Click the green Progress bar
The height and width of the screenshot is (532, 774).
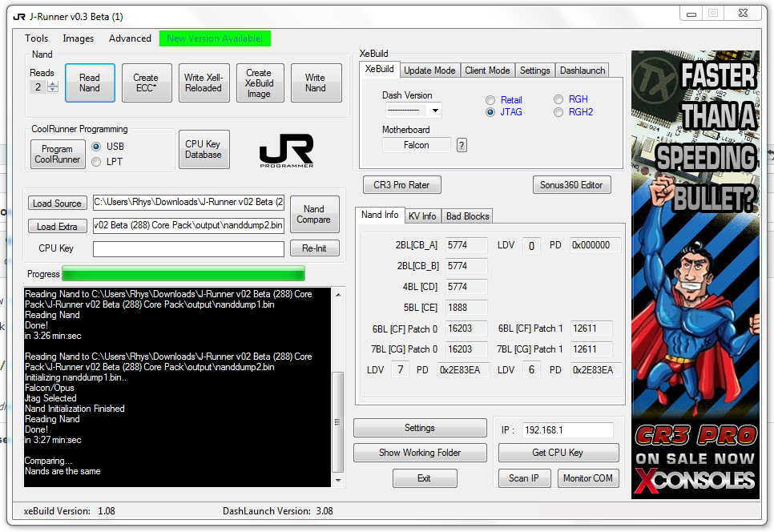pos(183,273)
